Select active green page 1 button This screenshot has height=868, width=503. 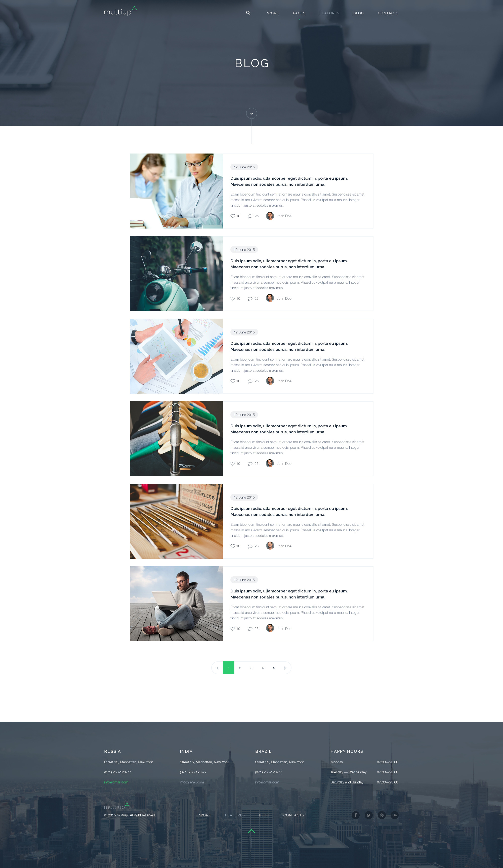pos(229,668)
